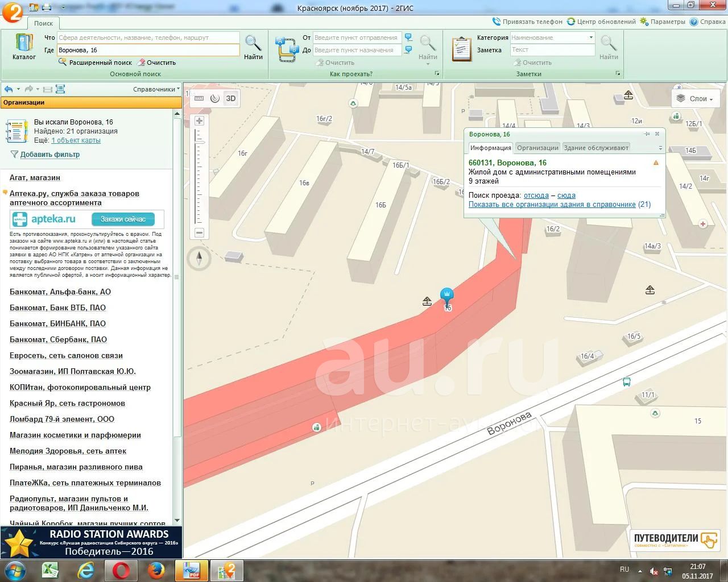This screenshot has height=582, width=728.
Task: Open Привязать телефон menu item
Action: [527, 22]
